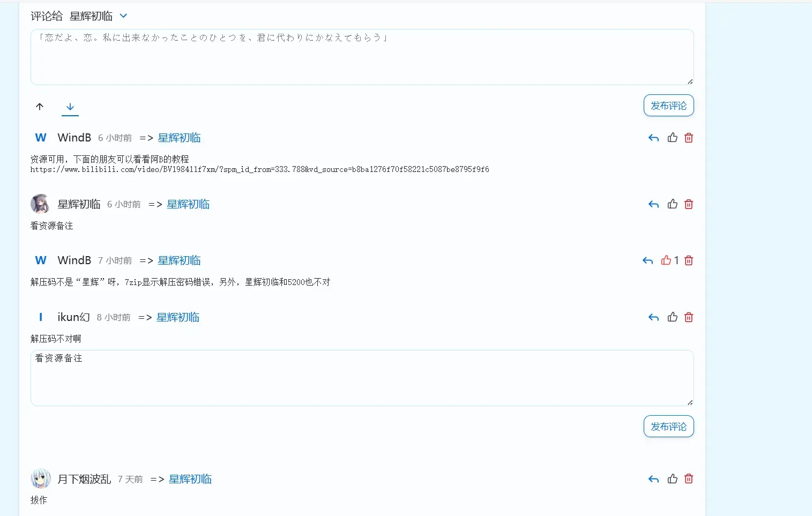Viewport: 812px width, 516px height.
Task: Delete WindB's comment with bilibili link
Action: point(689,138)
